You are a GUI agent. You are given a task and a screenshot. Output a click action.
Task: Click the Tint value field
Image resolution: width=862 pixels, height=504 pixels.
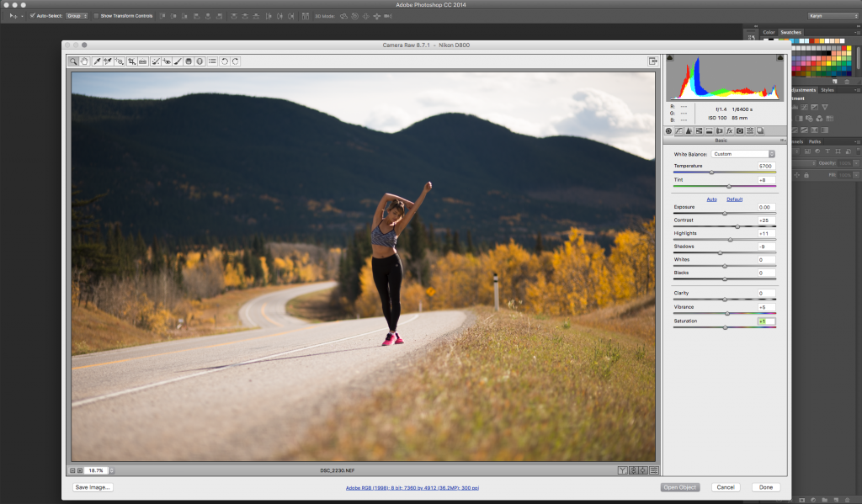pyautogui.click(x=766, y=180)
